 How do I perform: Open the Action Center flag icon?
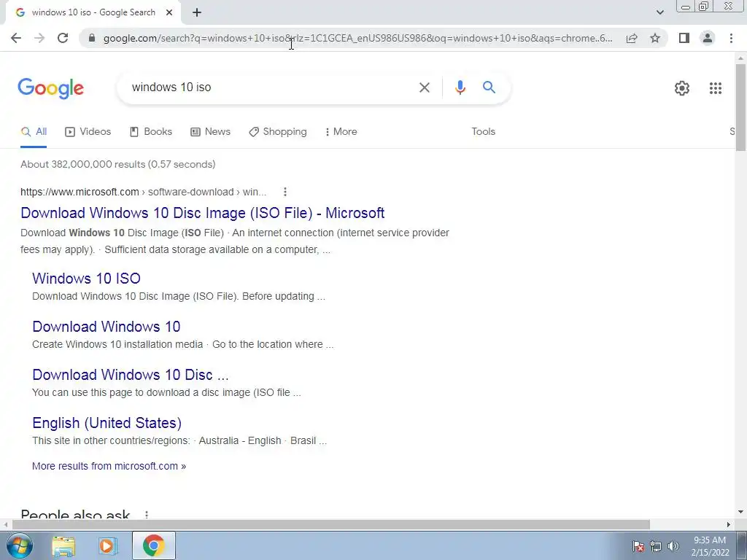click(638, 546)
